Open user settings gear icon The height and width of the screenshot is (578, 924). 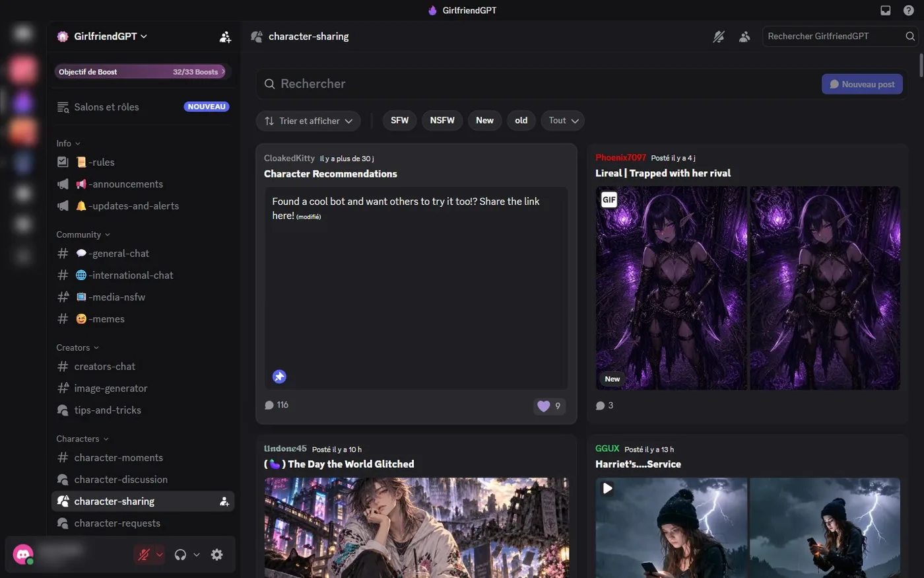click(x=216, y=555)
